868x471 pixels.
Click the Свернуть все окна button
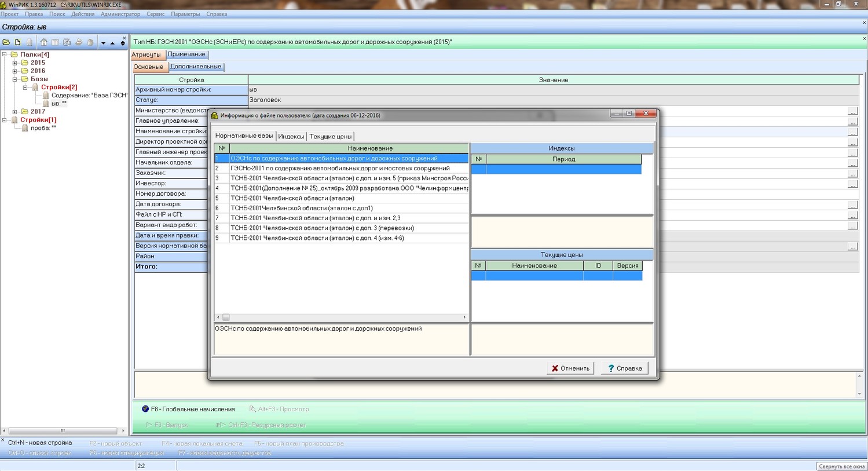pos(841,466)
